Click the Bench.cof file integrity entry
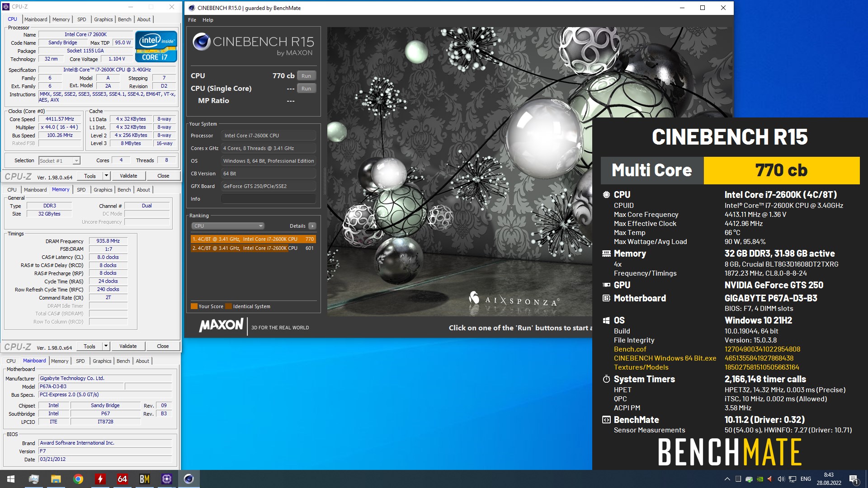Screen dimensions: 868x488 (630, 349)
